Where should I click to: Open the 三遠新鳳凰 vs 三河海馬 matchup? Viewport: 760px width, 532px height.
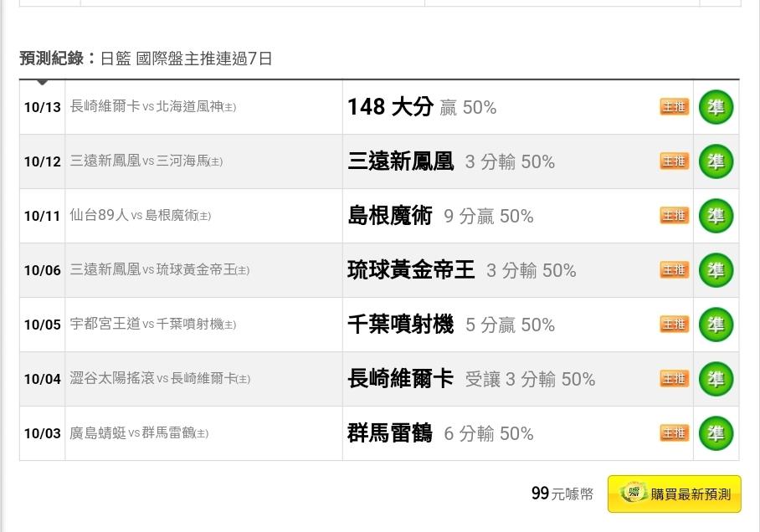coord(146,161)
